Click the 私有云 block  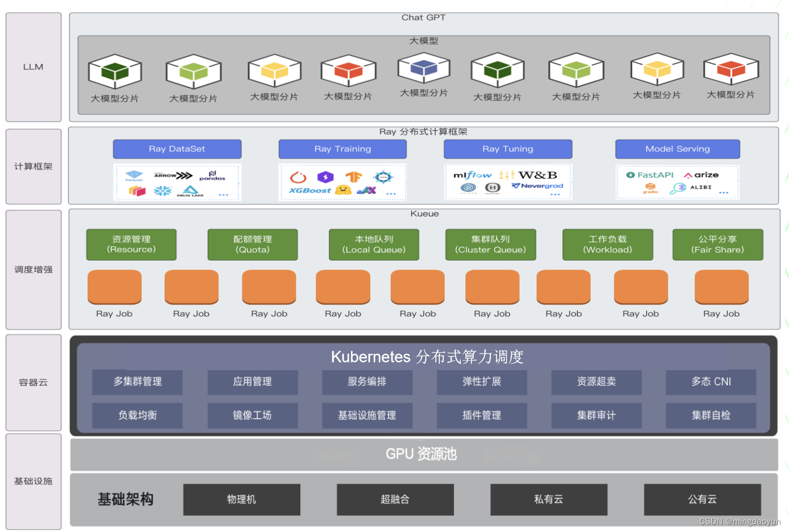(x=549, y=499)
